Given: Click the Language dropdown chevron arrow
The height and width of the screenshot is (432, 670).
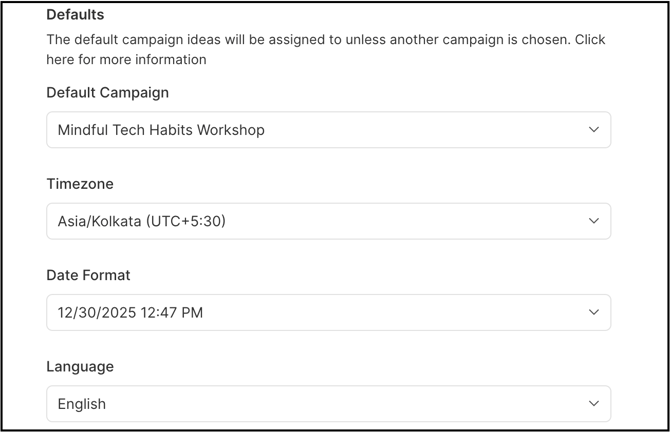Looking at the screenshot, I should 593,404.
